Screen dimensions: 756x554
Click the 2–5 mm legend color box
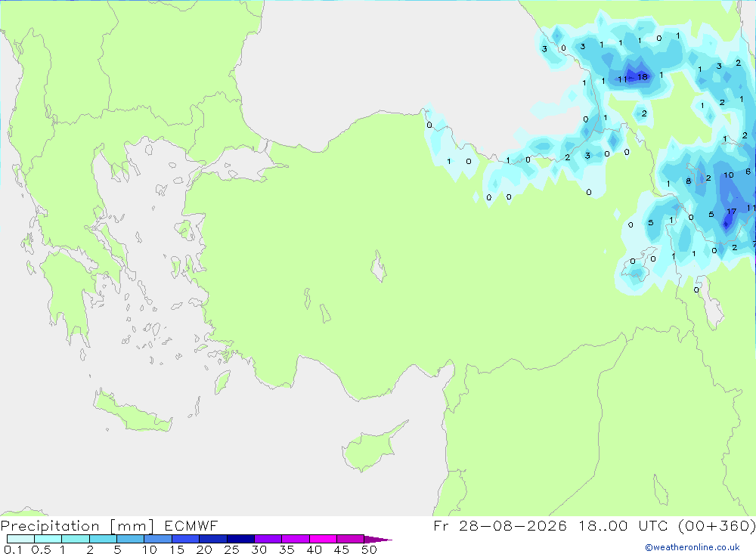(103, 539)
